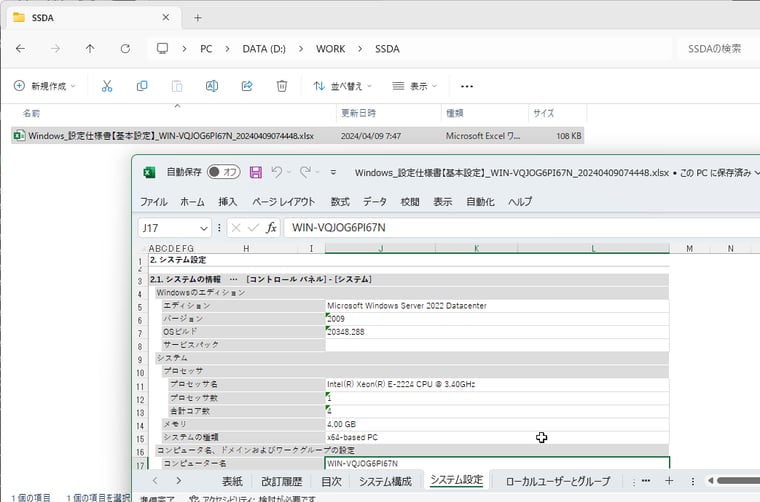Click PC in the address breadcrumb
Image resolution: width=760 pixels, height=502 pixels.
pos(206,49)
